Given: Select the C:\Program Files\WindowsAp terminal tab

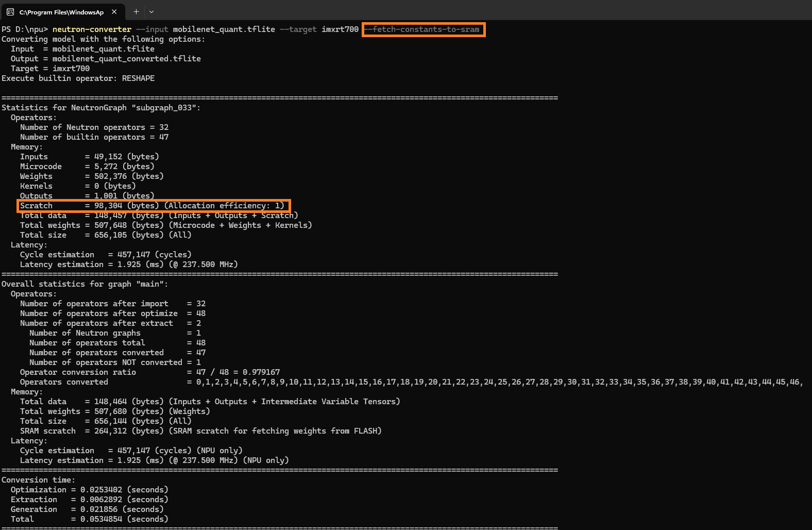Looking at the screenshot, I should [x=62, y=12].
